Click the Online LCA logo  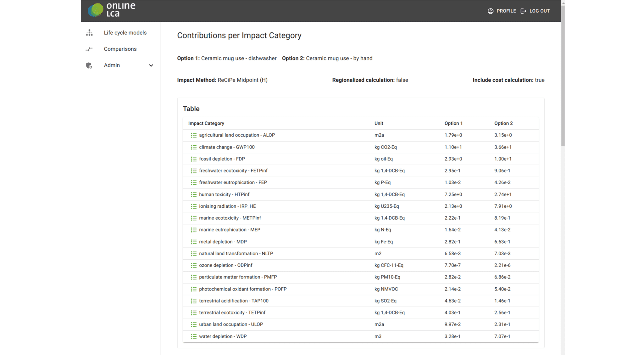(x=112, y=10)
